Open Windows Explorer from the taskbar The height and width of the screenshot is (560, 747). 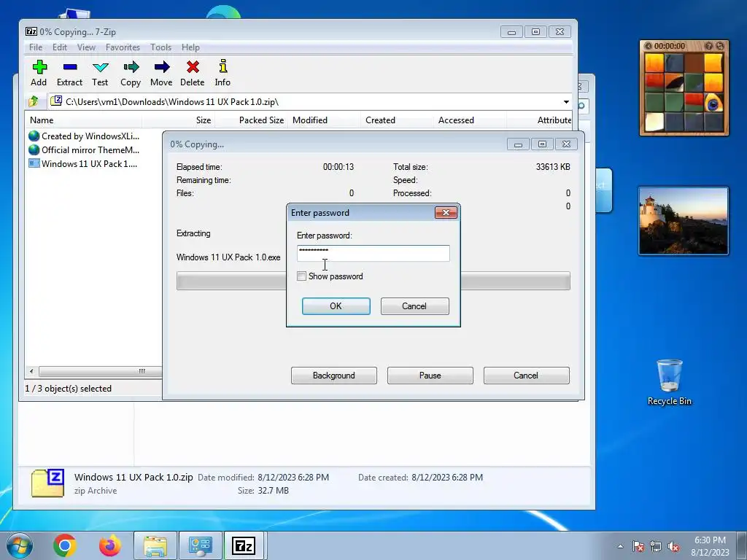[x=155, y=545]
